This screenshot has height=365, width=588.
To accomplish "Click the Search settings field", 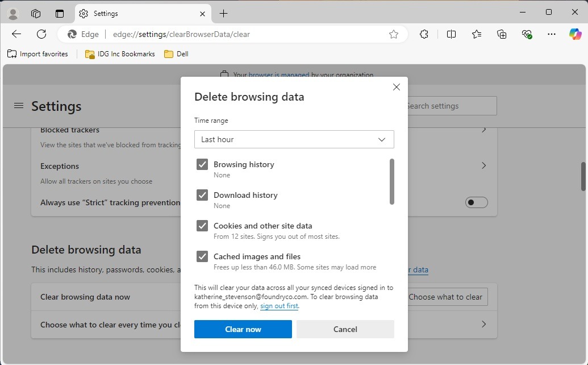I will coord(452,106).
